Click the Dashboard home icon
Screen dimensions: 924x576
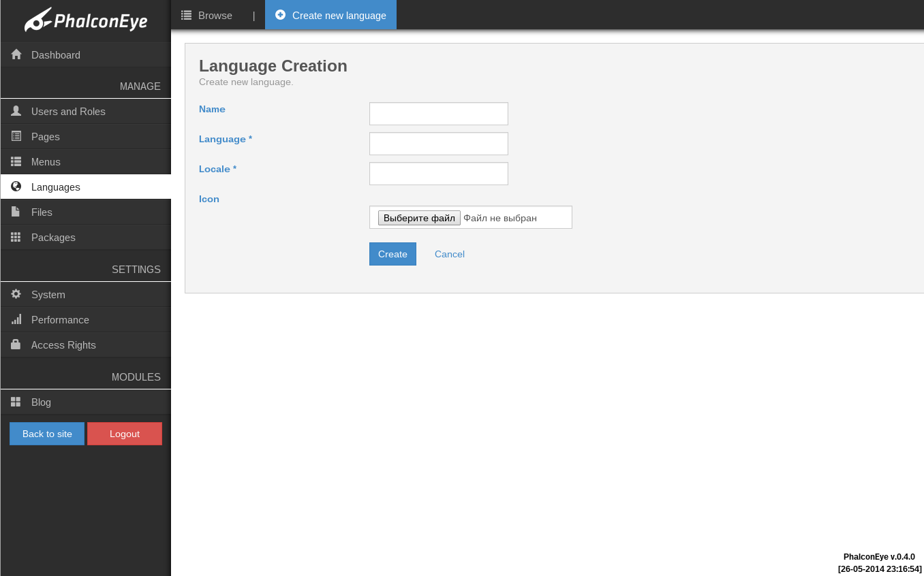16,54
